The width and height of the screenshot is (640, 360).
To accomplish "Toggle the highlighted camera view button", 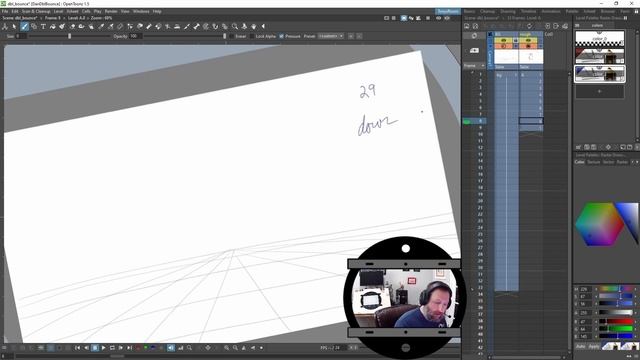I will pos(404,18).
